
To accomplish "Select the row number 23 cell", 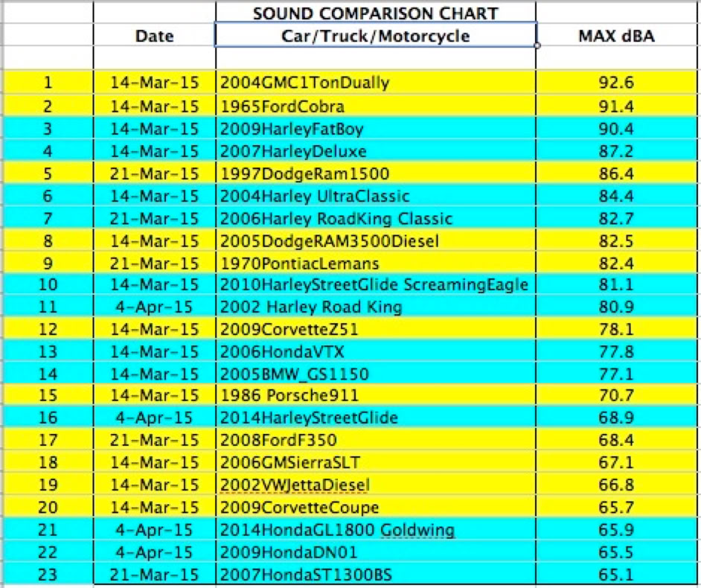I will coord(46,575).
